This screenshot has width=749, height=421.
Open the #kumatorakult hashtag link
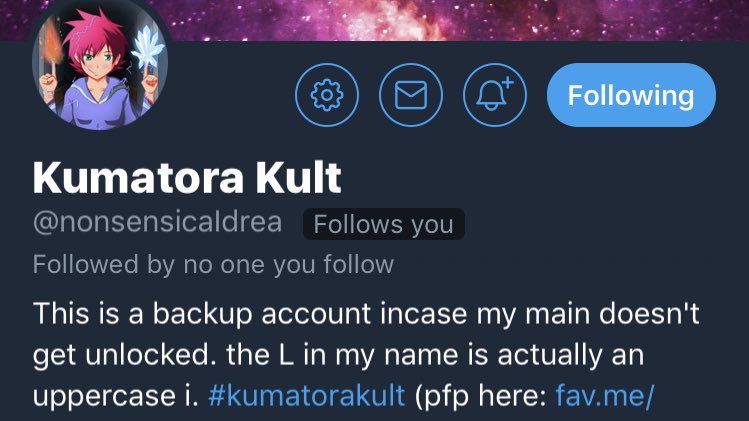[307, 395]
